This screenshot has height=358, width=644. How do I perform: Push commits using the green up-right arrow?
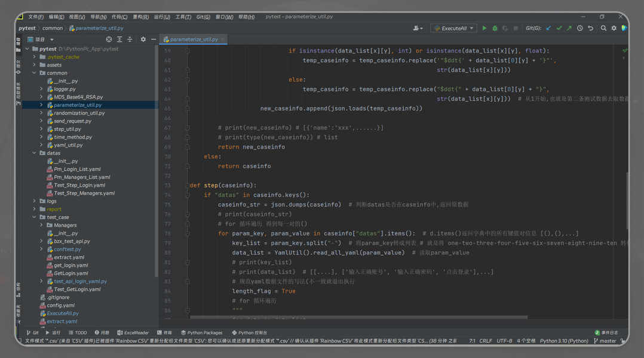[569, 28]
